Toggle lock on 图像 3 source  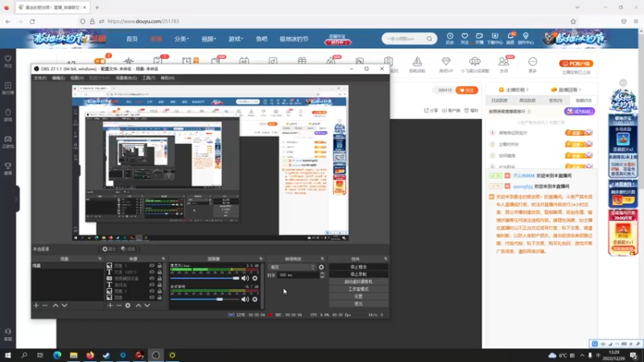pos(159,266)
